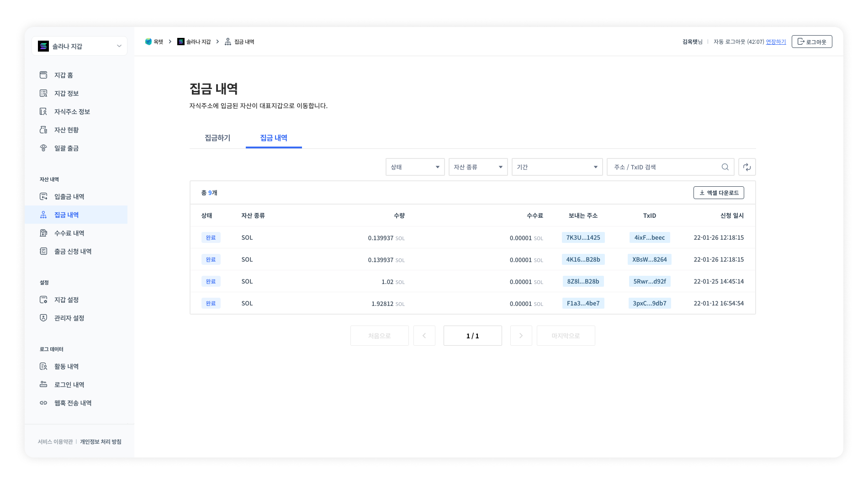Click the Solana icon in breadcrumb
This screenshot has width=868, height=484.
click(181, 42)
